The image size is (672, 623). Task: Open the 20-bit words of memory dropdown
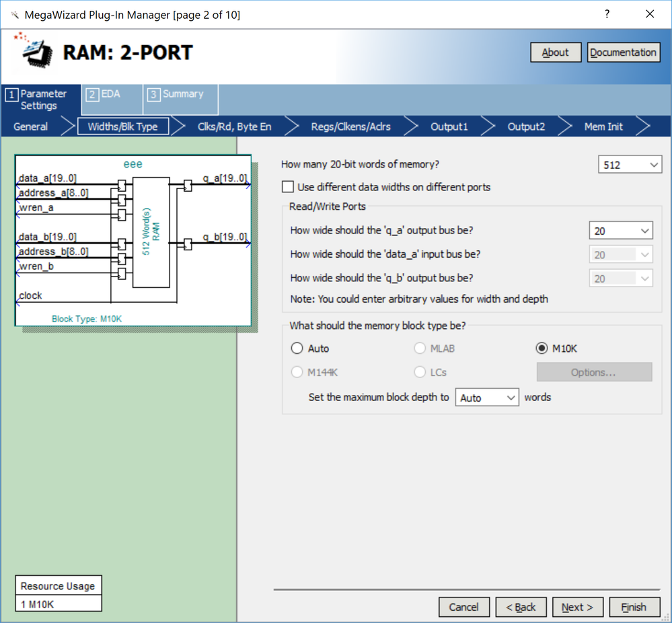[x=630, y=165]
